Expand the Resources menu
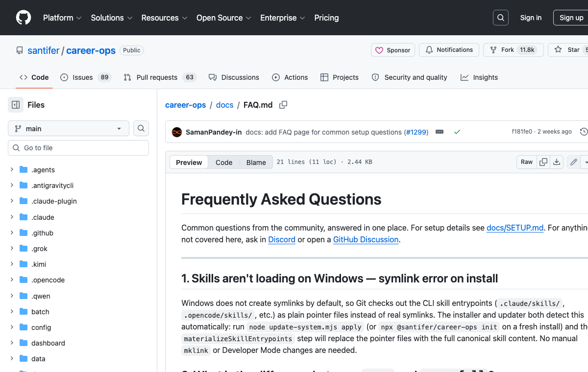Viewport: 588px width, 372px height. [x=165, y=18]
